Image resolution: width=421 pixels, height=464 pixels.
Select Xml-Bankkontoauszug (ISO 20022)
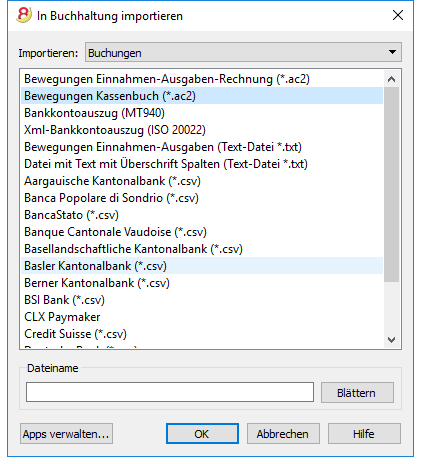pyautogui.click(x=202, y=130)
